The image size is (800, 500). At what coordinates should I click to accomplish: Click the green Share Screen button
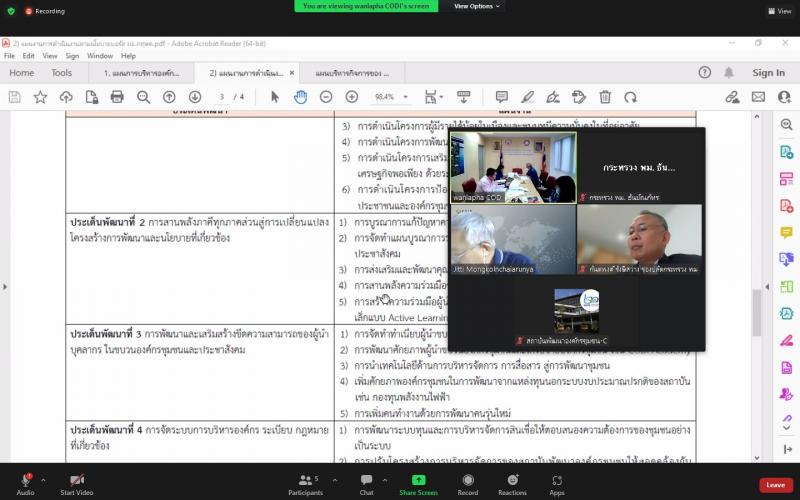(x=418, y=485)
